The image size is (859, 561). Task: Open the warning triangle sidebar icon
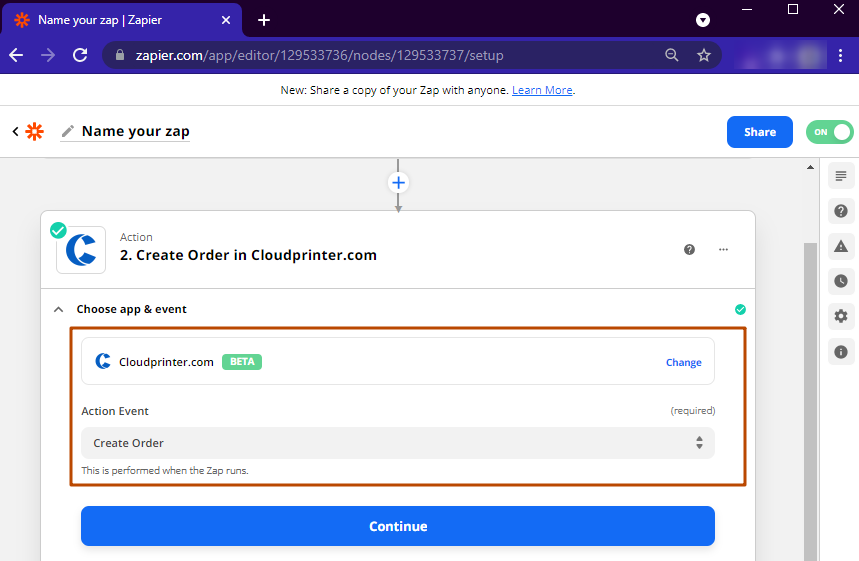pyautogui.click(x=841, y=246)
